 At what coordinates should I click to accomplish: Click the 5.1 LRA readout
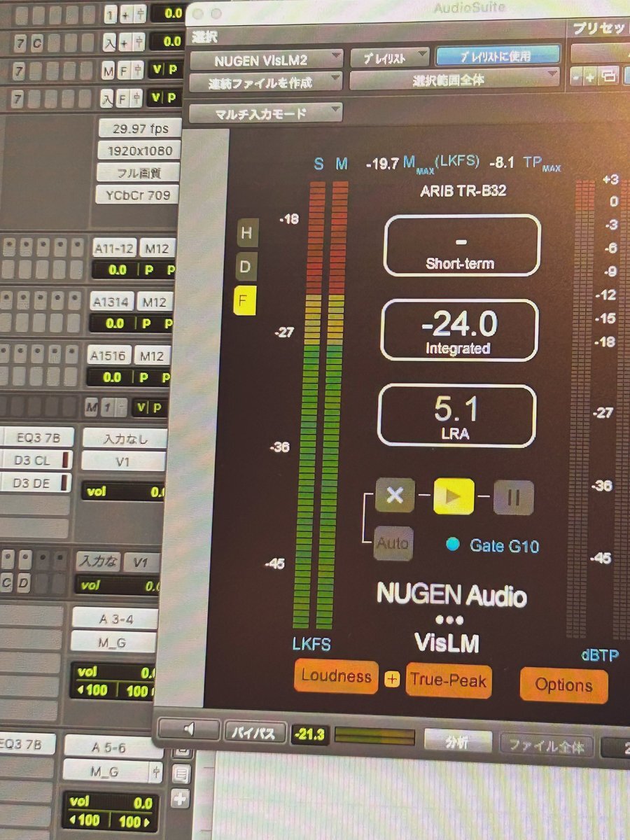[x=456, y=416]
